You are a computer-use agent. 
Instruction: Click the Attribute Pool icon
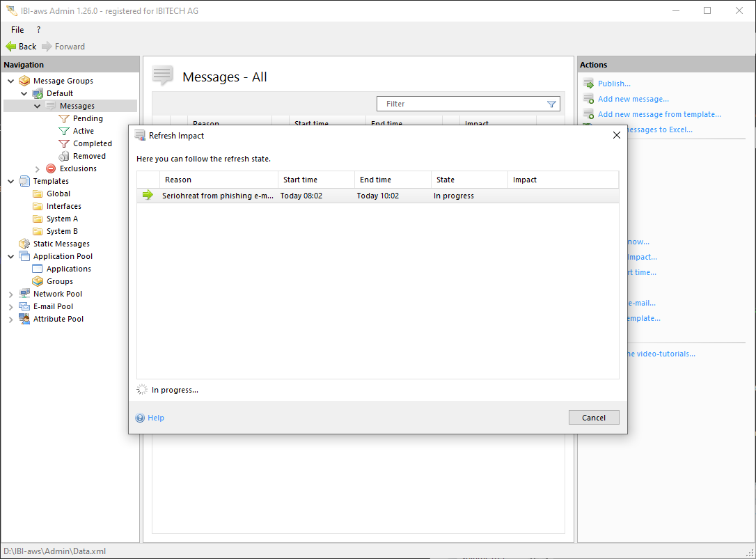(24, 319)
